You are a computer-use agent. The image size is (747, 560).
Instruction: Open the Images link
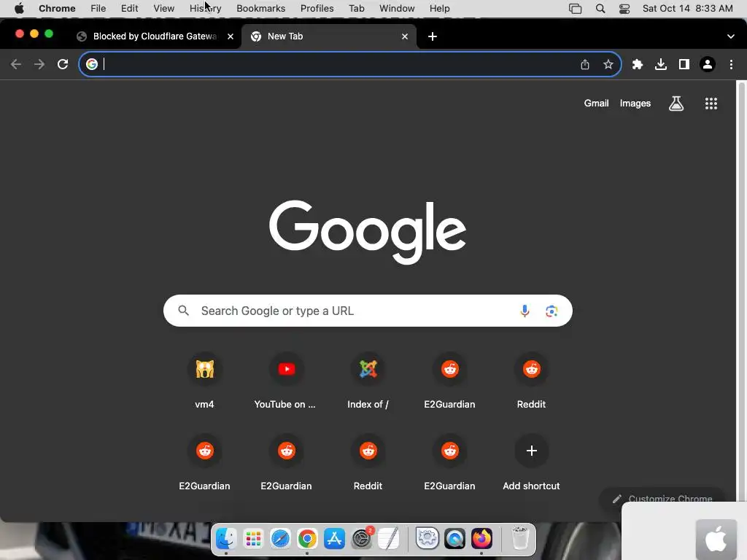(x=635, y=104)
